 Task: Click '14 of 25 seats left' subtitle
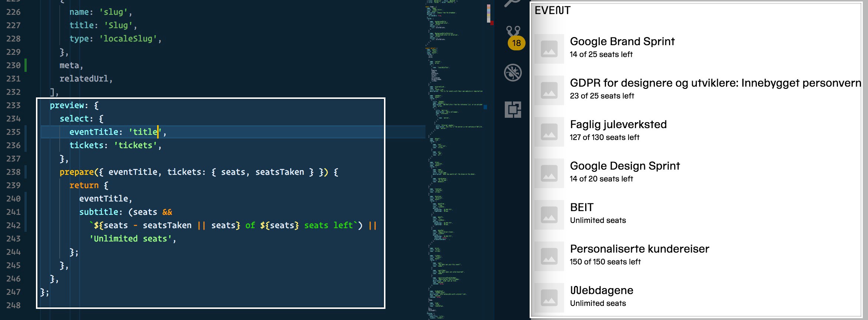click(x=601, y=54)
